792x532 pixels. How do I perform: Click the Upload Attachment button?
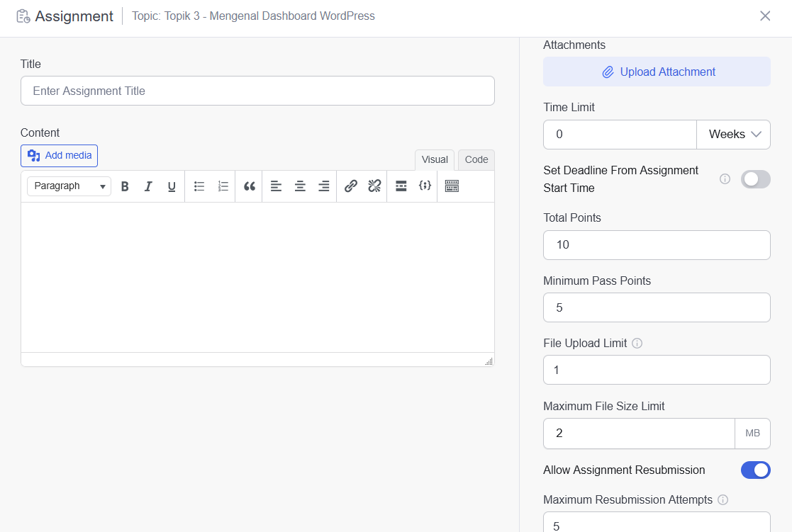click(x=657, y=72)
